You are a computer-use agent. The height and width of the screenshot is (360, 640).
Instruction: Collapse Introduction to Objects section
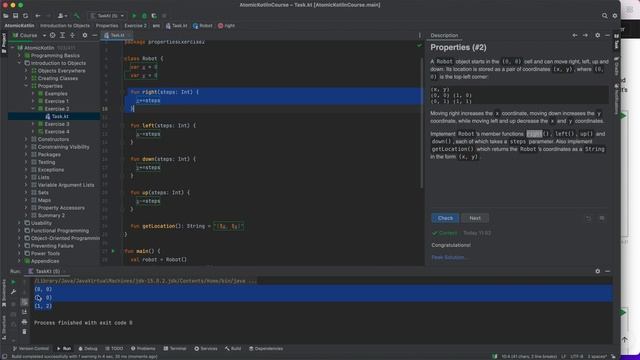click(x=19, y=63)
